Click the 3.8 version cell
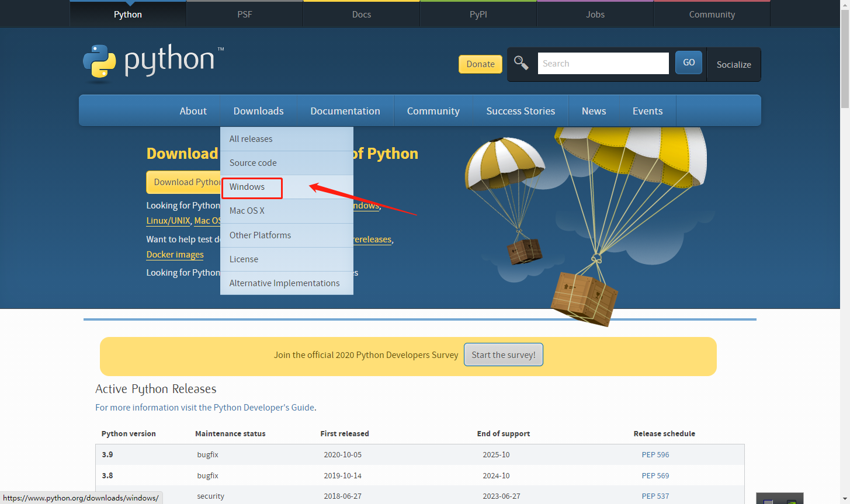Viewport: 850px width, 504px height. click(107, 475)
